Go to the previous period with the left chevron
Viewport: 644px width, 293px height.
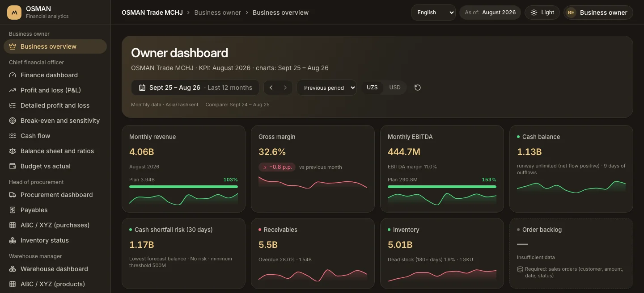coord(271,88)
